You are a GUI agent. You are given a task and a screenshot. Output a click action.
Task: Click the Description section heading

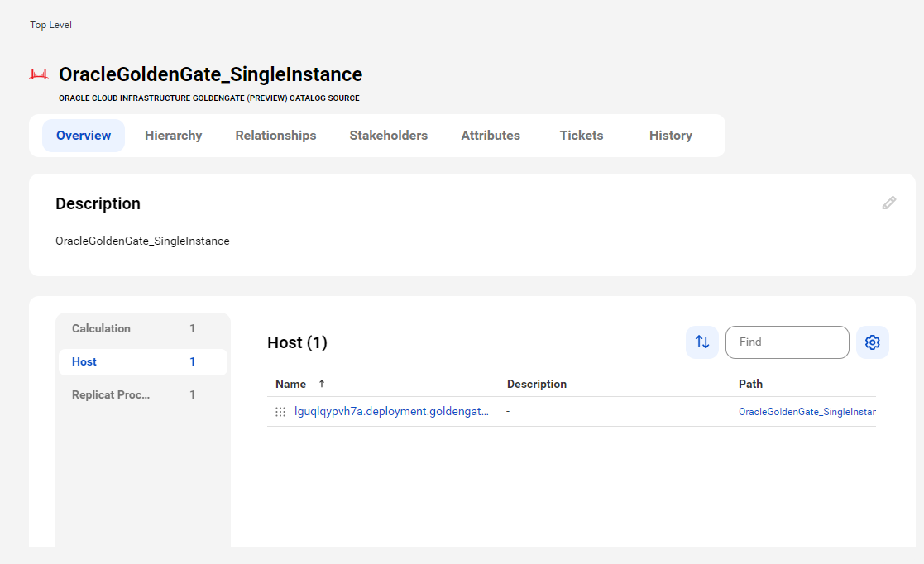click(98, 203)
